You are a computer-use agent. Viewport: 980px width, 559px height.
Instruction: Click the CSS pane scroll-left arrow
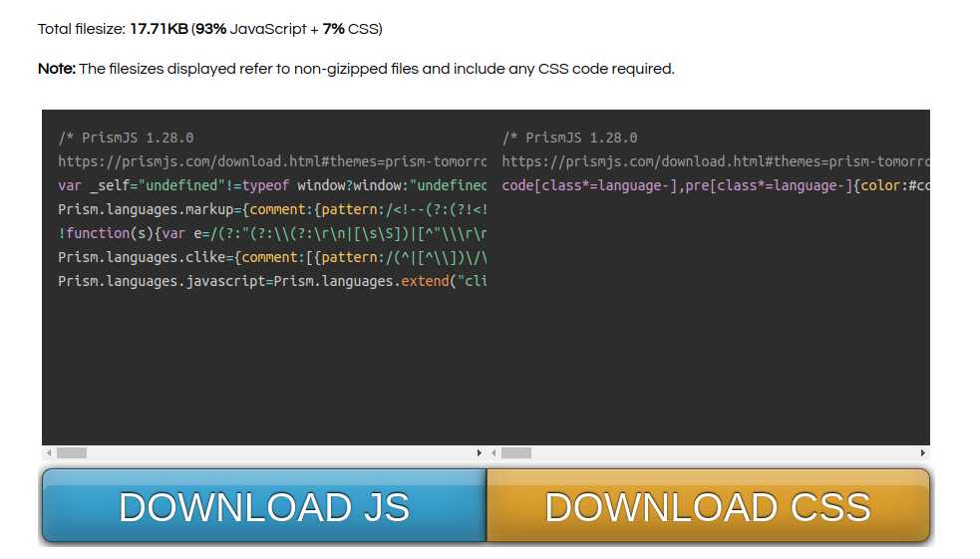click(x=493, y=452)
